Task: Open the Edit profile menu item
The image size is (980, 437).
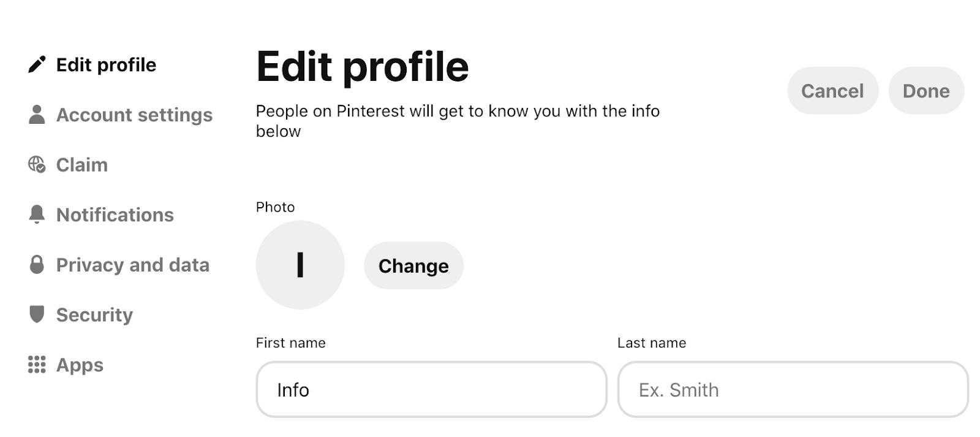Action: click(106, 65)
